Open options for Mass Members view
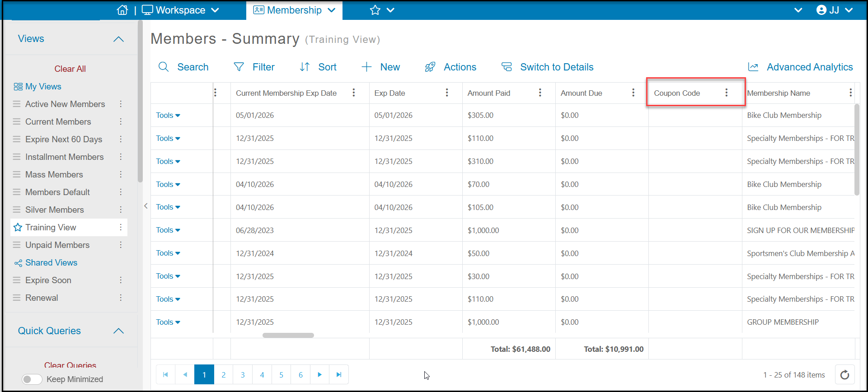Image resolution: width=868 pixels, height=392 pixels. pyautogui.click(x=121, y=174)
